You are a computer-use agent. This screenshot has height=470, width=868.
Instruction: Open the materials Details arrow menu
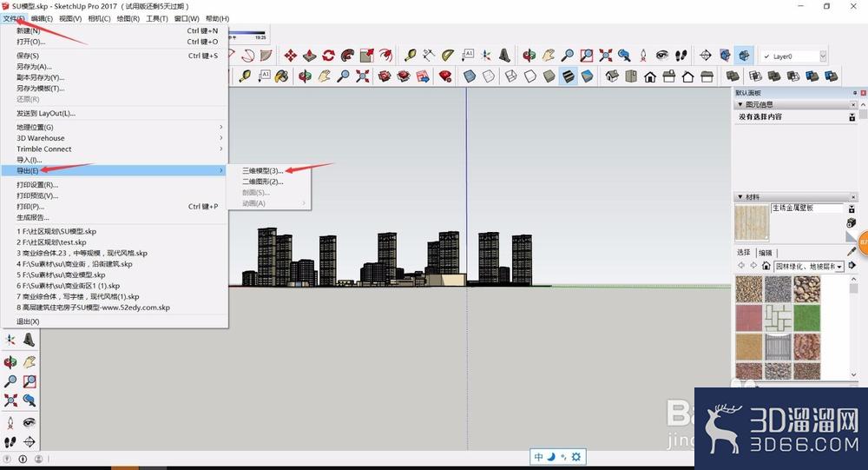pos(852,266)
